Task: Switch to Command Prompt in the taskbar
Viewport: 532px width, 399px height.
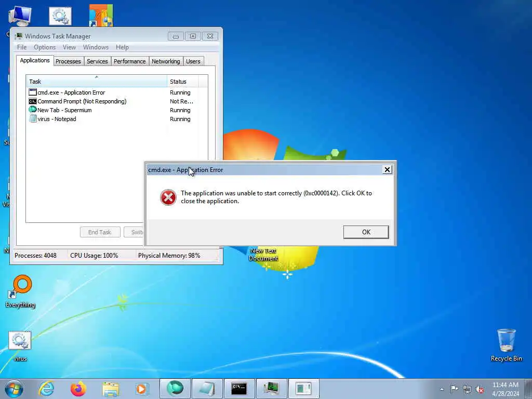Action: pyautogui.click(x=239, y=389)
